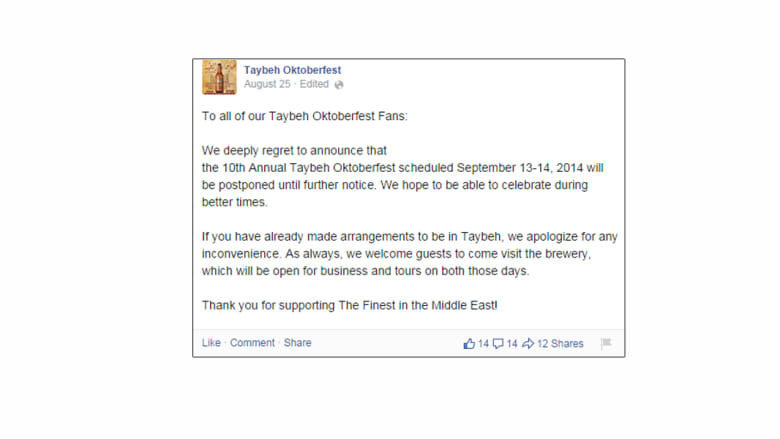View the 12 Shares list
Image resolution: width=780 pixels, height=439 pixels.
560,344
